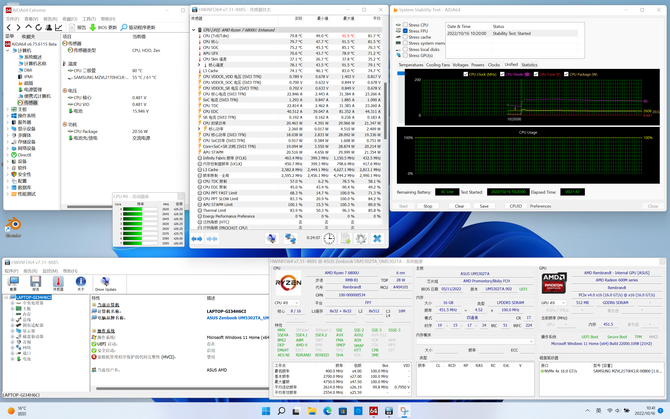Open AIDA64 工具(T) menu
670x419 pixels.
pyautogui.click(x=89, y=19)
